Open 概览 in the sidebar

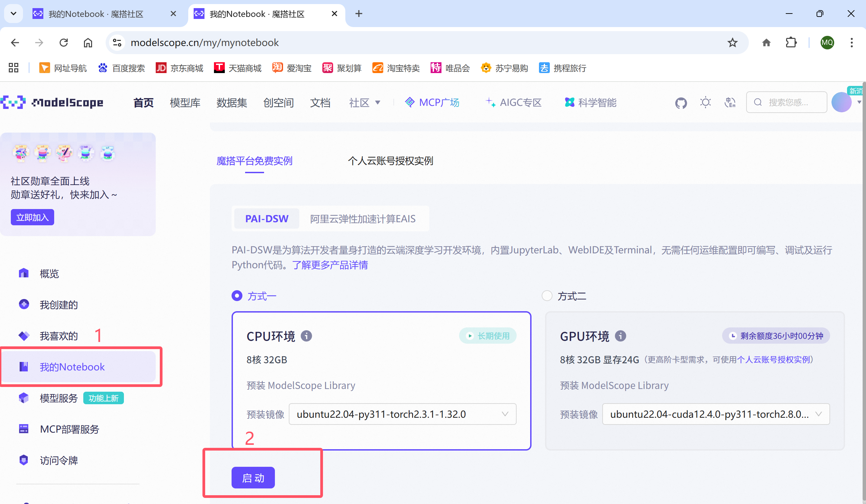click(x=49, y=274)
